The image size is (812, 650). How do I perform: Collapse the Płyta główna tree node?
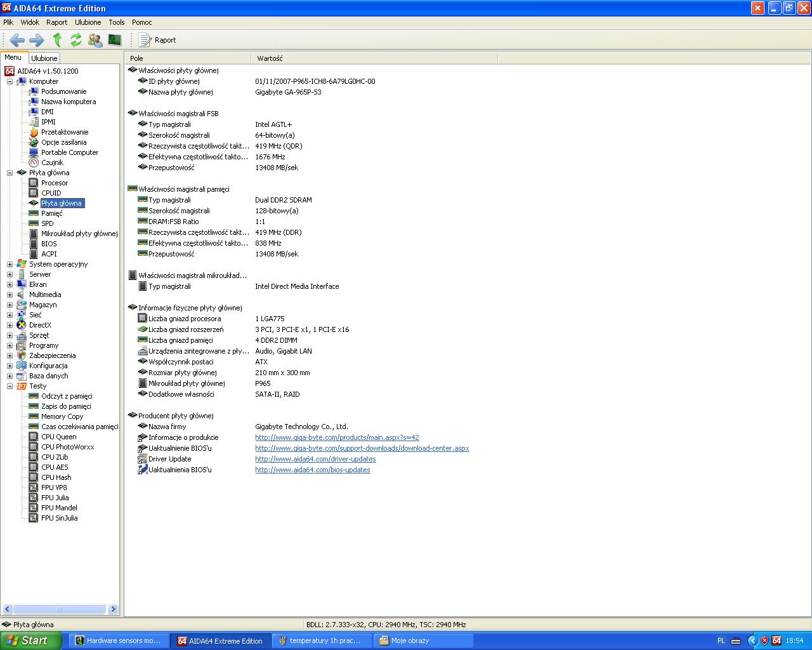[10, 173]
